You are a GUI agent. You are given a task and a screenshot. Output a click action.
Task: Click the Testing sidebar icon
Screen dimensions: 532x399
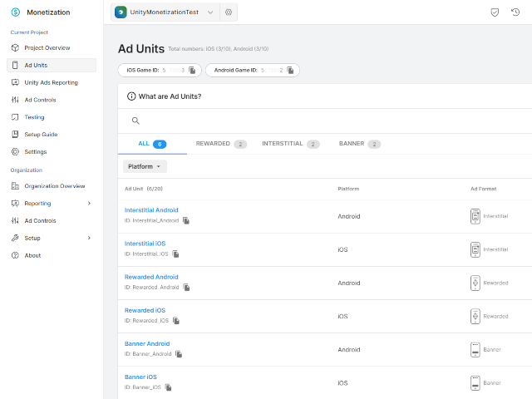click(x=15, y=117)
